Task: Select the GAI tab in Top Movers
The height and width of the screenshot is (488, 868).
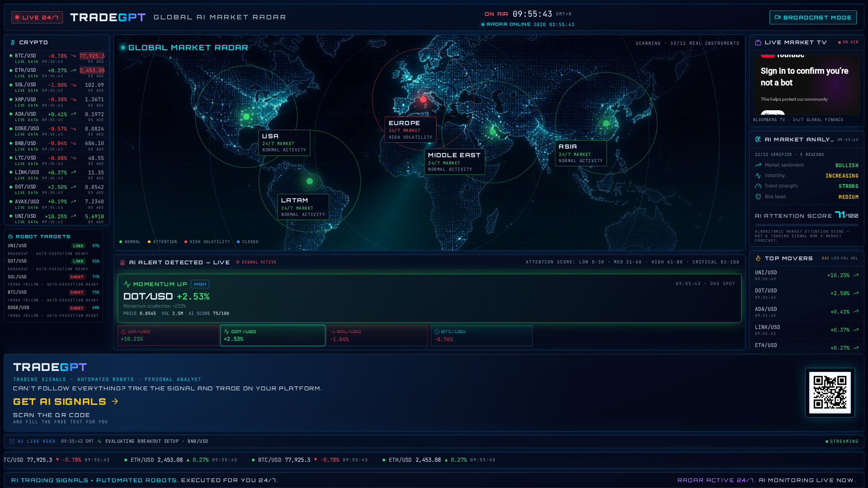Action: [826, 258]
